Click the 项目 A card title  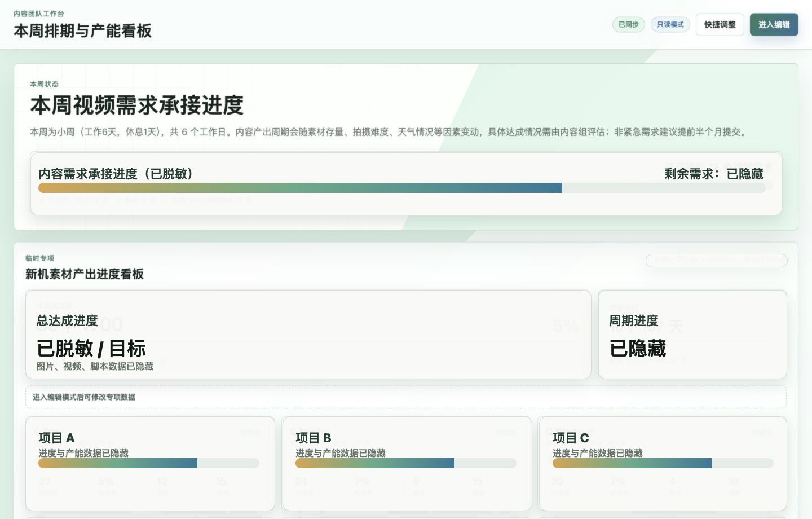click(x=56, y=438)
